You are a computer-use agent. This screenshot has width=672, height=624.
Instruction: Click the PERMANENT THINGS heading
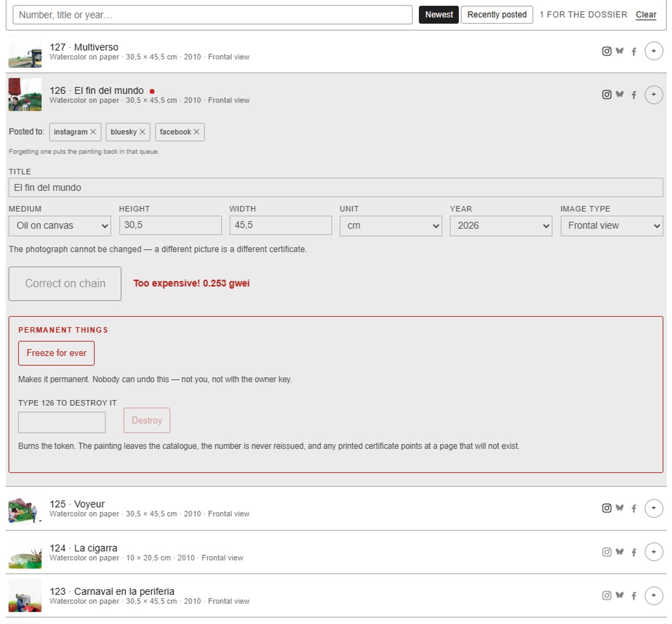pos(63,330)
